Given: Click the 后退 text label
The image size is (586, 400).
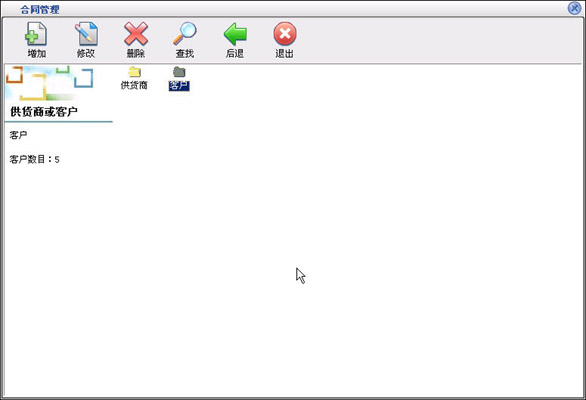Looking at the screenshot, I should [x=235, y=53].
